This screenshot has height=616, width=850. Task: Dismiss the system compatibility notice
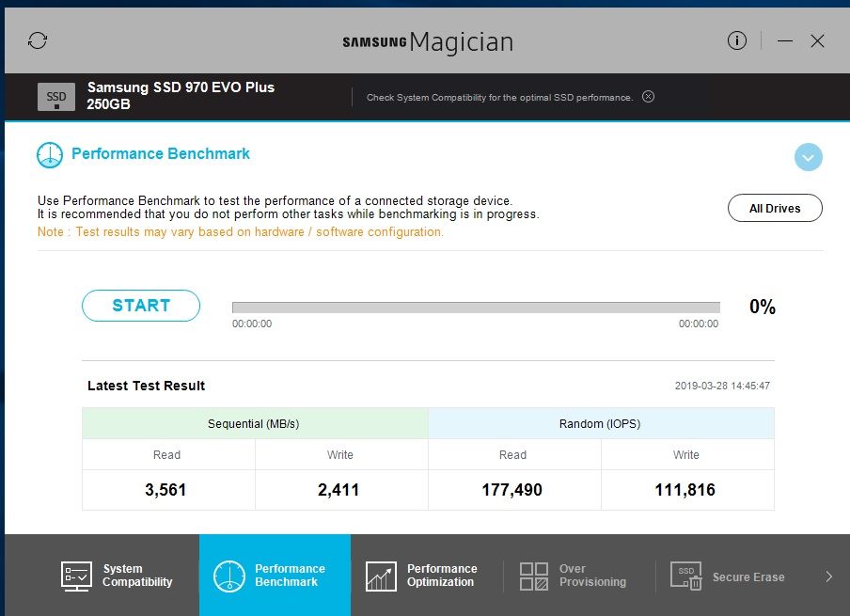point(648,97)
